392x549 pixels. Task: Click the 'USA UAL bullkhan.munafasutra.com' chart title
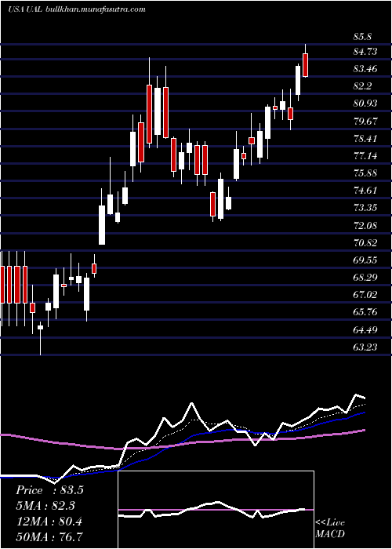pyautogui.click(x=76, y=9)
